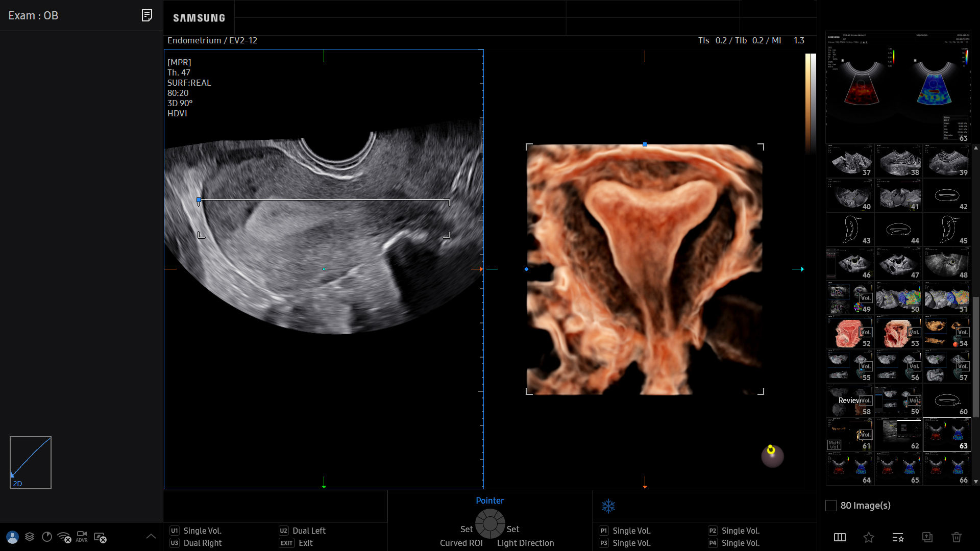Open the disconnected Wi-Fi status icon

tap(64, 537)
